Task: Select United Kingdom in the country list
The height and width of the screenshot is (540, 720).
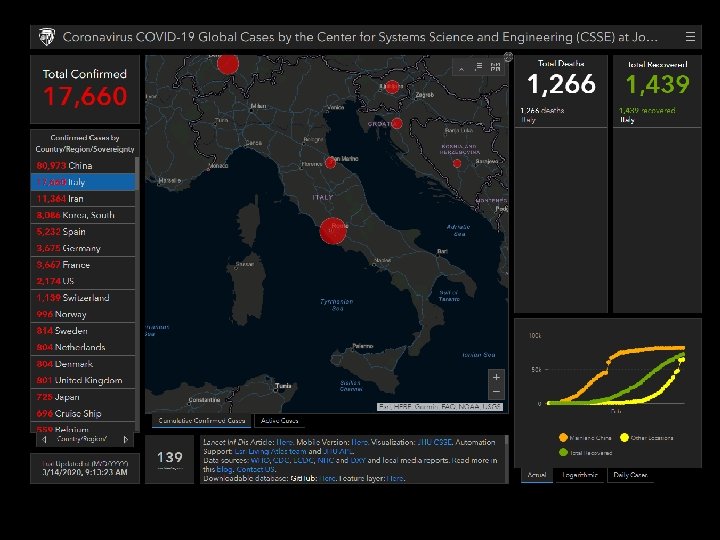Action: coord(83,380)
